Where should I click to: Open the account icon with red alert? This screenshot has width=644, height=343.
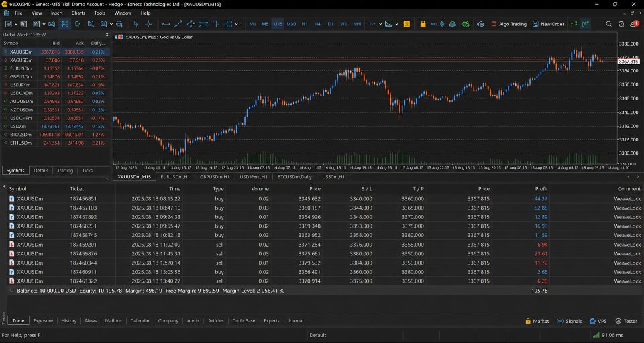pyautogui.click(x=634, y=24)
